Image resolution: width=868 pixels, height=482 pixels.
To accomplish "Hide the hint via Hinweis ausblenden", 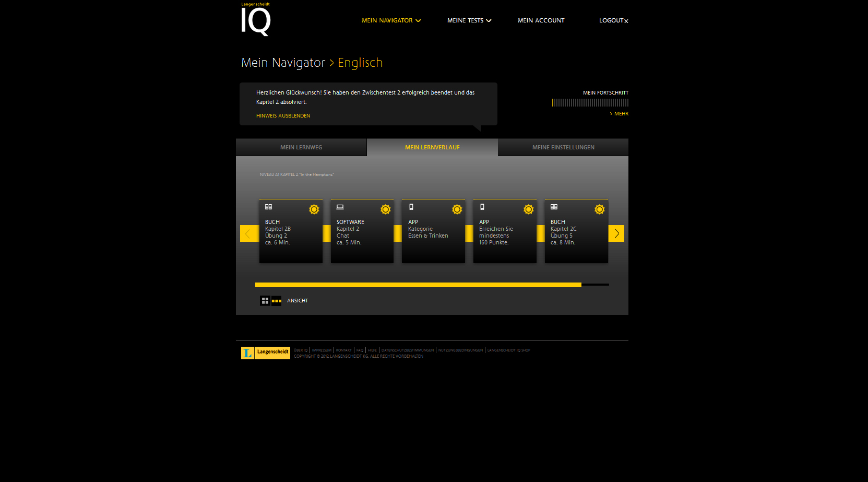I will pyautogui.click(x=283, y=116).
